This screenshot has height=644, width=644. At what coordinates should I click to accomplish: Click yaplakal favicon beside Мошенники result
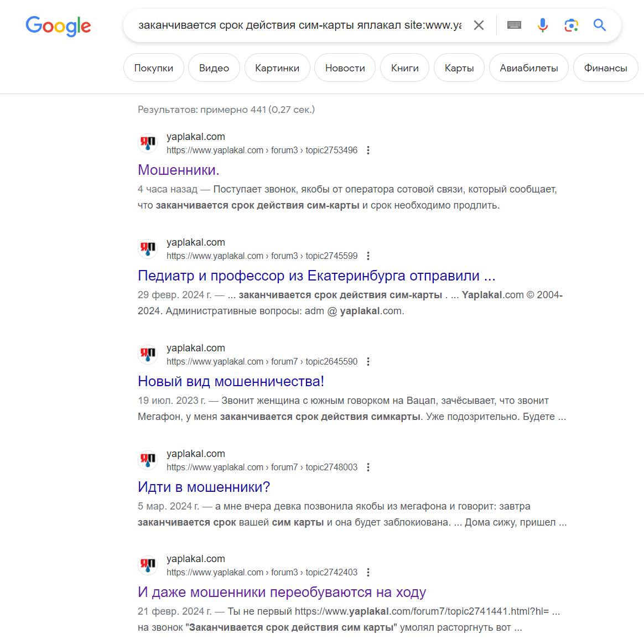[148, 143]
